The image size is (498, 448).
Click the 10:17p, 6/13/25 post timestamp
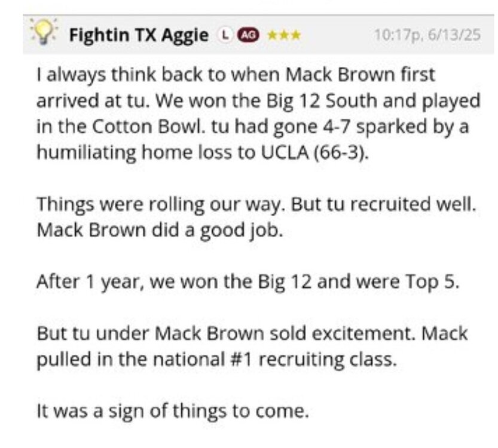tap(427, 35)
